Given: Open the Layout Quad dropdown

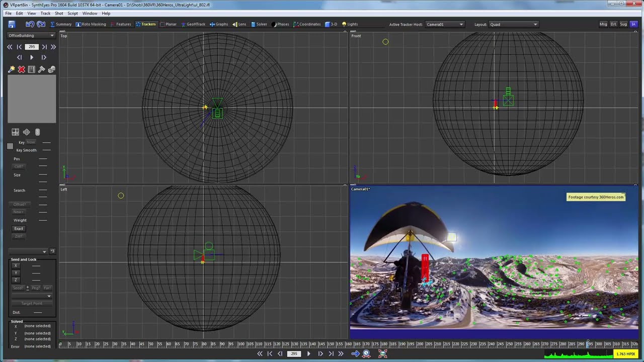Looking at the screenshot, I should [514, 24].
